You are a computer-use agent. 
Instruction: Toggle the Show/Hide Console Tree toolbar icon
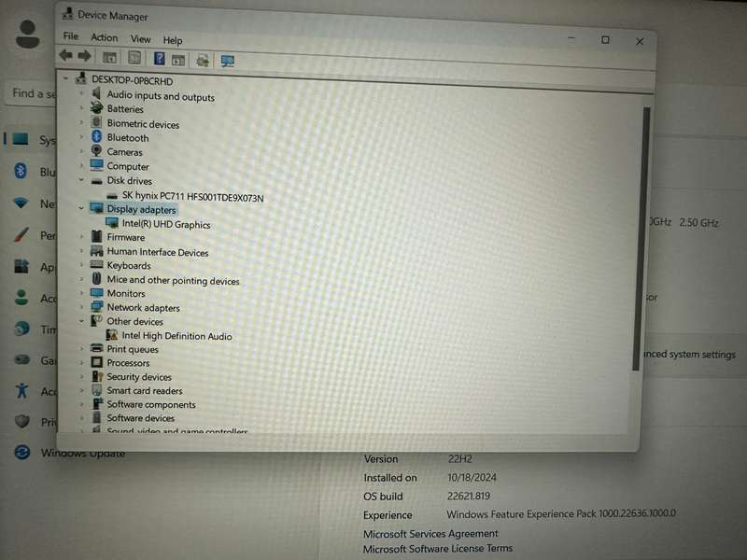tap(109, 58)
